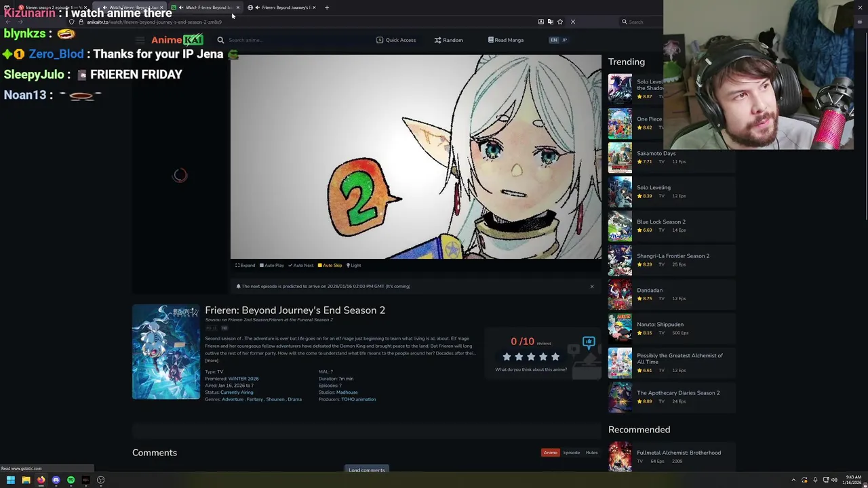868x488 pixels.
Task: Go back with browser back arrow
Action: coord(8,22)
